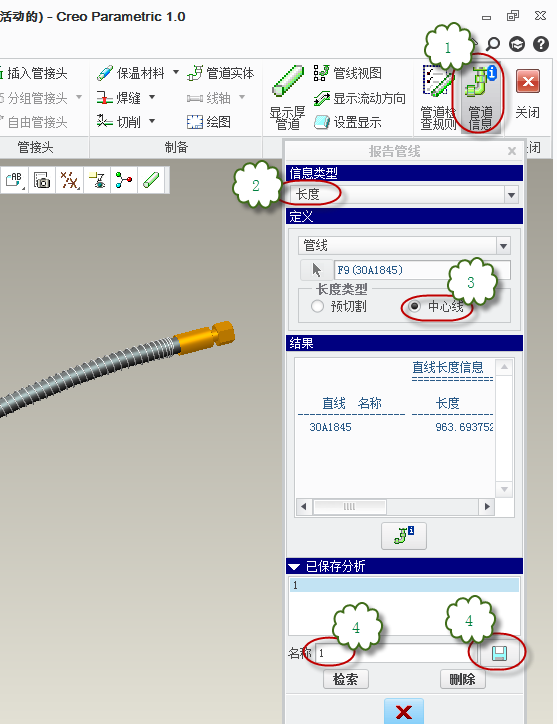Click the network node display icon
This screenshot has height=724, width=557.
pyautogui.click(x=124, y=180)
